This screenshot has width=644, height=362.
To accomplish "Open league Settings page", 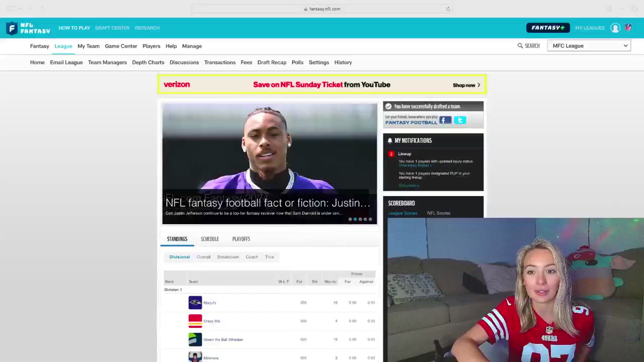I will pyautogui.click(x=319, y=62).
